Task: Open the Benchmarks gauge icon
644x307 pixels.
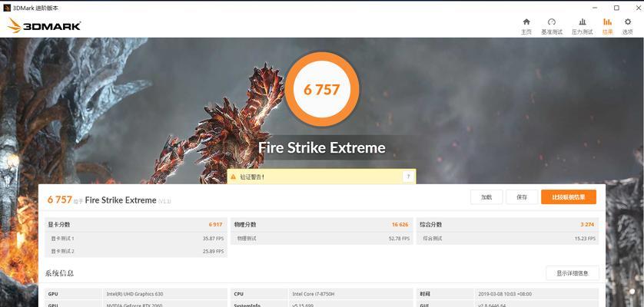Action: pos(552,22)
